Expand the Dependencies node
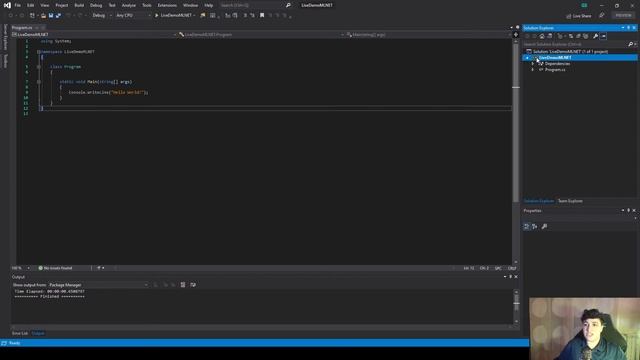The image size is (640, 360). click(x=533, y=64)
